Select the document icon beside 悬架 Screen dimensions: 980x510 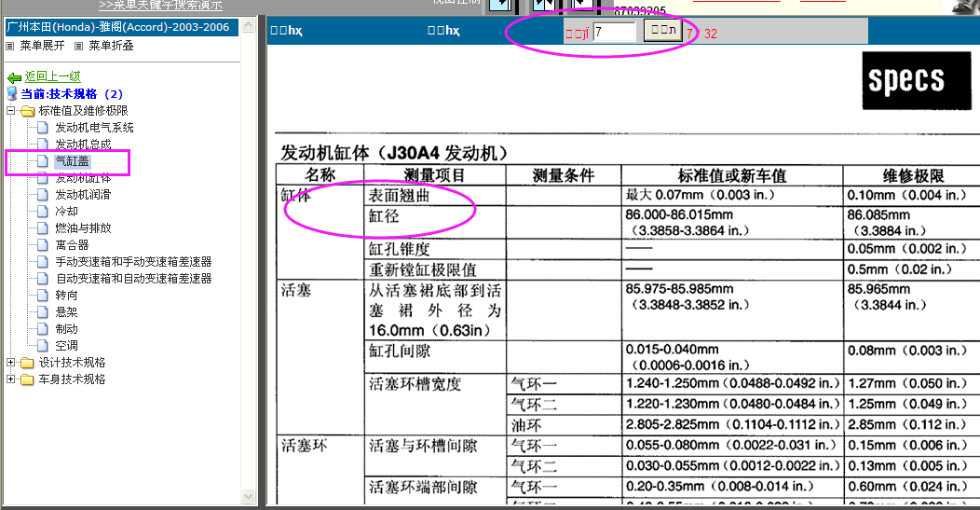(43, 312)
